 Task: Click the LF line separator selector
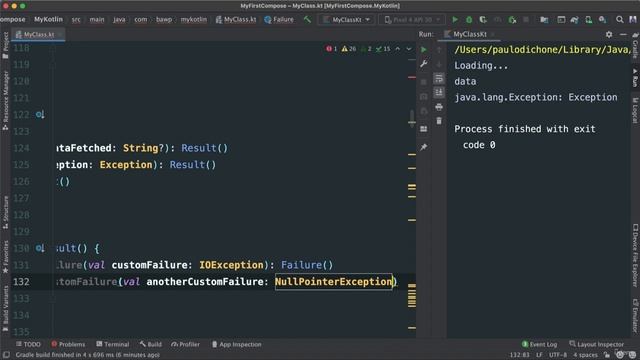(539, 355)
